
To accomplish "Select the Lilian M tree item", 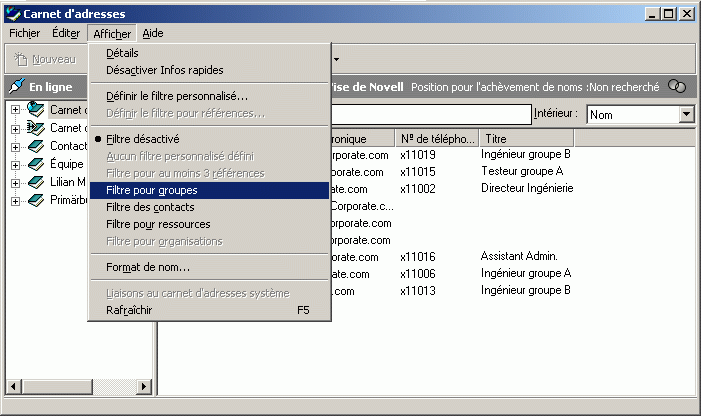I will [68, 182].
